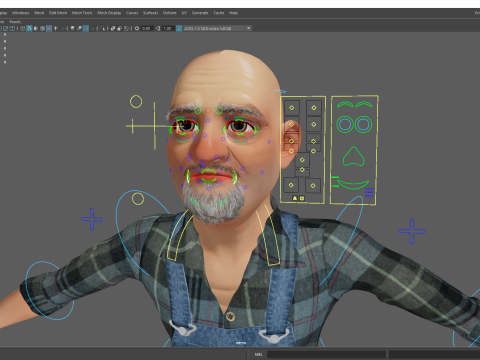The width and height of the screenshot is (480, 360).
Task: Open the Surfaces menu
Action: click(x=150, y=13)
